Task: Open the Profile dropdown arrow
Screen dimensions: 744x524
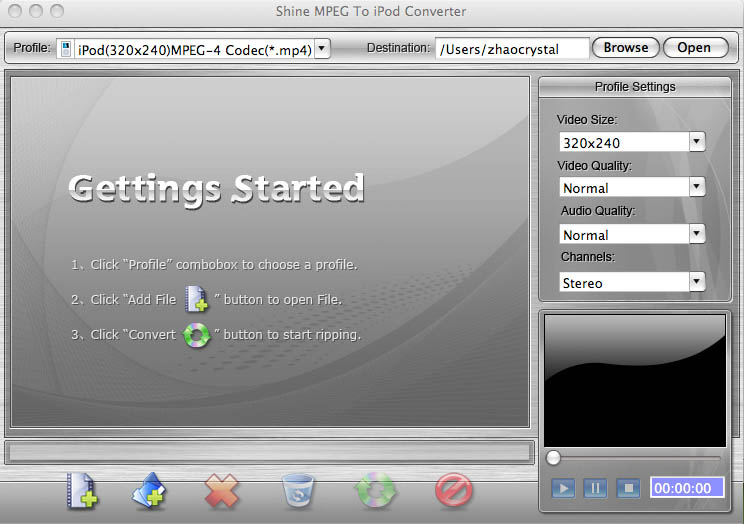Action: click(x=322, y=48)
